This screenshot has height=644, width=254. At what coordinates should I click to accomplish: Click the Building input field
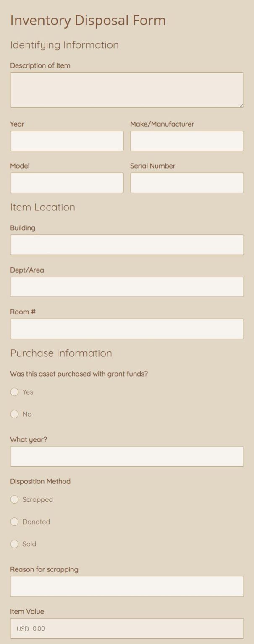tap(126, 244)
